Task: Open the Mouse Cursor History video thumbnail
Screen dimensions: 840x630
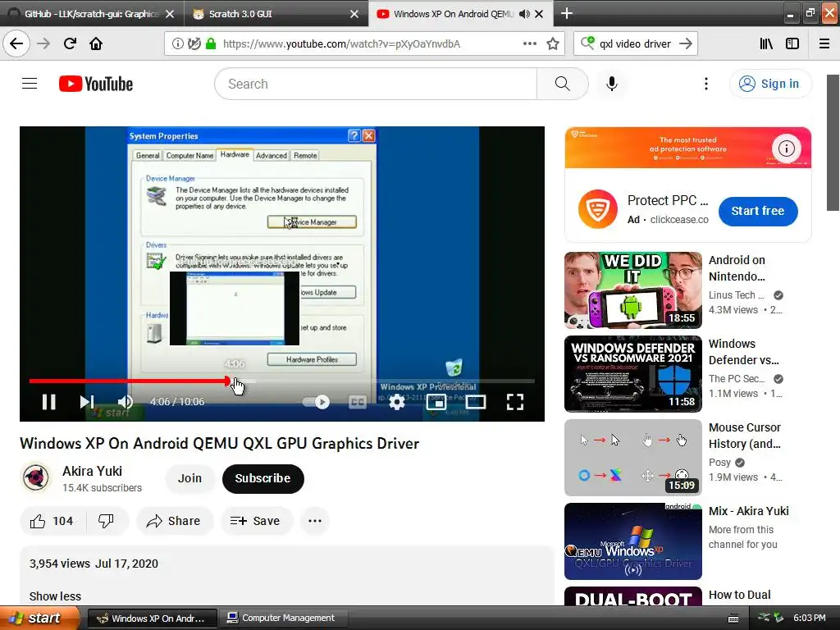Action: pyautogui.click(x=632, y=458)
